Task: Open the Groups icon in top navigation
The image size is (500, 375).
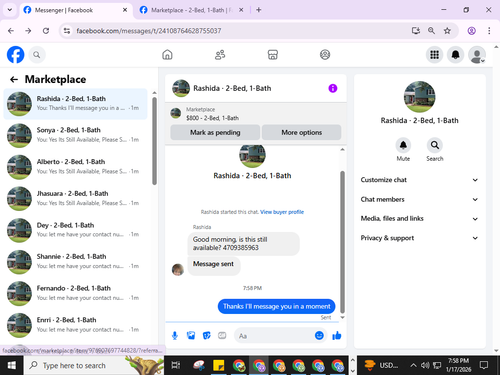Action: (x=325, y=55)
